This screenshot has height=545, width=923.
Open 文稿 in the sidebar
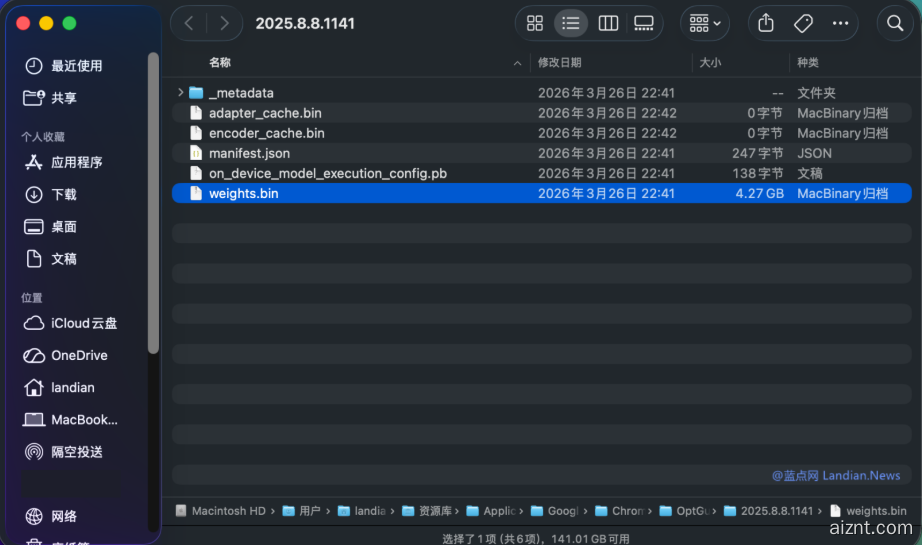[x=51, y=259]
